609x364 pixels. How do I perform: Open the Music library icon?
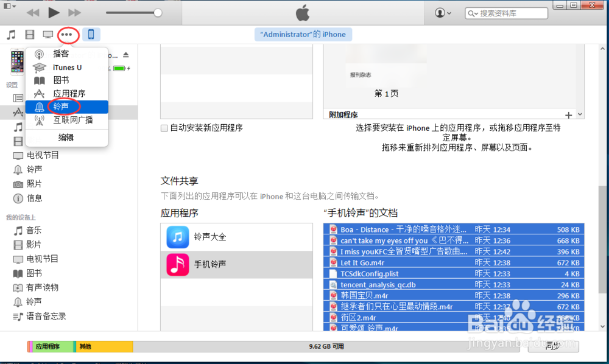click(11, 35)
